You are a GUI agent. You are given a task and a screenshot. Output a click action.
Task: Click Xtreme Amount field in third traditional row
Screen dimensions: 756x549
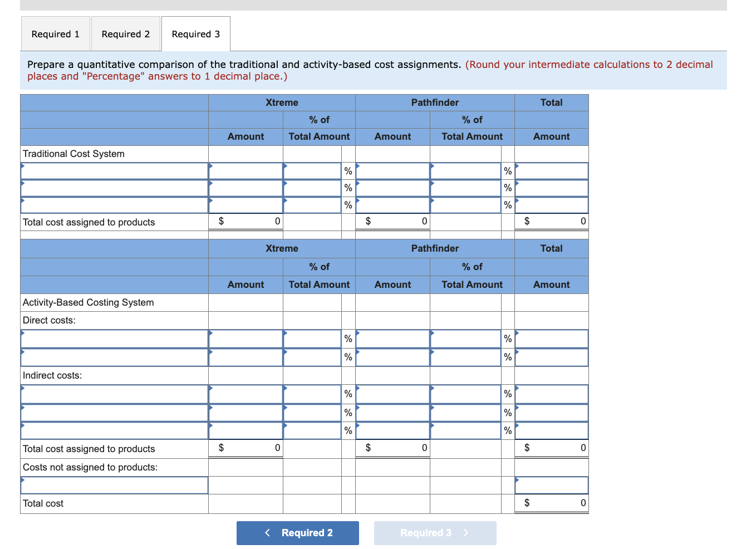(x=246, y=205)
